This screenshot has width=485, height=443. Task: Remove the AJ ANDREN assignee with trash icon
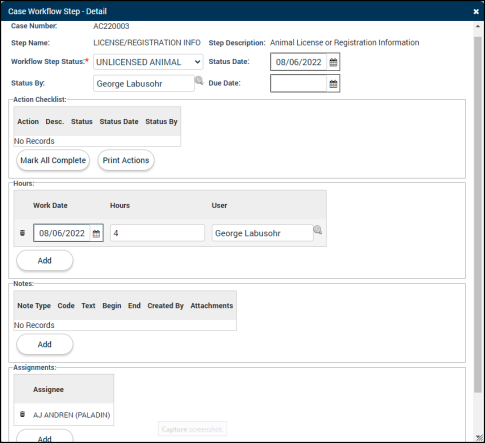pyautogui.click(x=22, y=414)
